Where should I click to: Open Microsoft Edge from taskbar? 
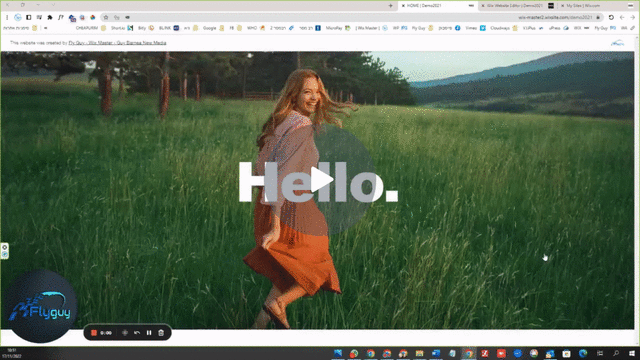pos(583,353)
